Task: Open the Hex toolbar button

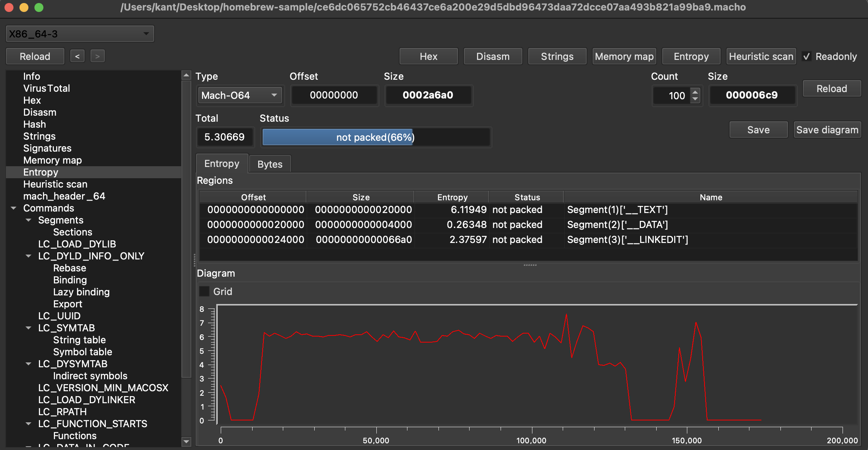Action: pyautogui.click(x=428, y=57)
